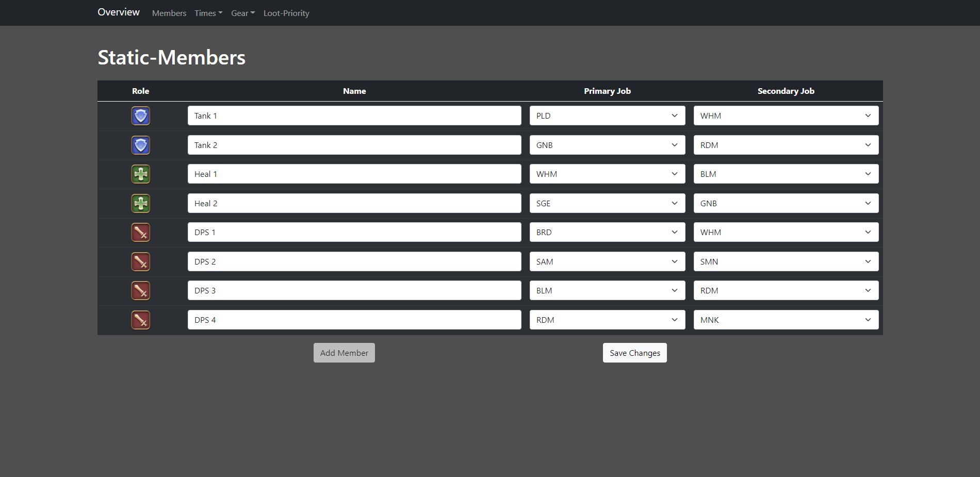
Task: Click the sword DPS icon for DPS 1
Action: tap(141, 233)
